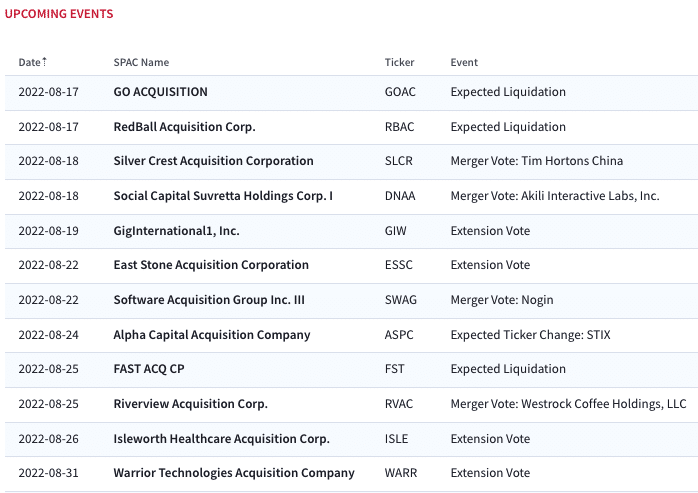This screenshot has height=493, width=698.
Task: Click Merger Vote: Akili Interactive Labs event
Action: 555,196
